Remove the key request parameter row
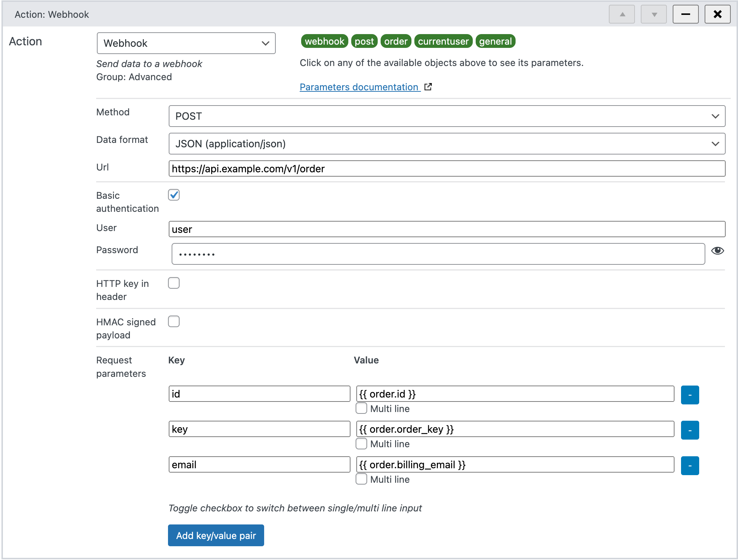This screenshot has height=560, width=738. (x=690, y=430)
